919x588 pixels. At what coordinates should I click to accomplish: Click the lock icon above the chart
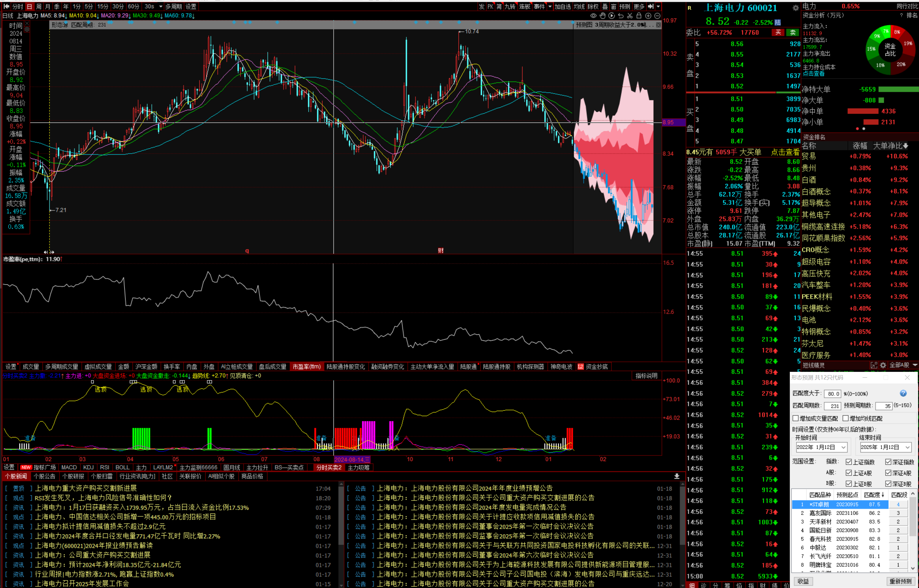tap(639, 16)
